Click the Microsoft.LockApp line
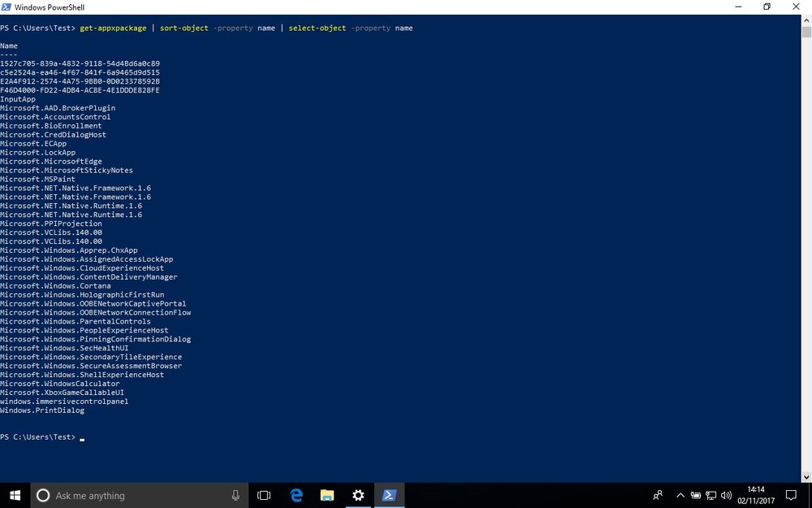812x508 pixels. [38, 153]
